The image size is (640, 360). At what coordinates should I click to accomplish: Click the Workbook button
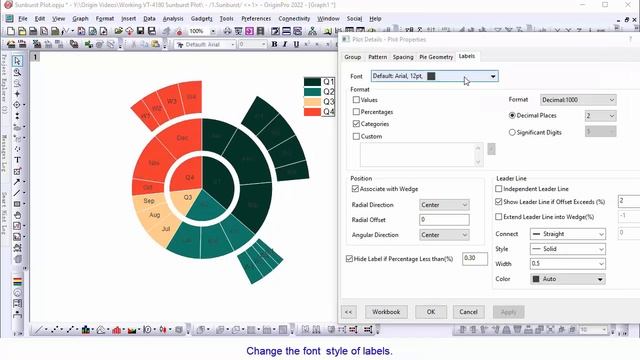click(386, 312)
